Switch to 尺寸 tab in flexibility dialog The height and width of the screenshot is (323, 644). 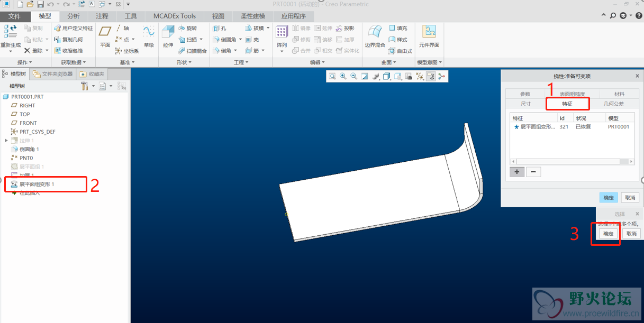point(525,104)
